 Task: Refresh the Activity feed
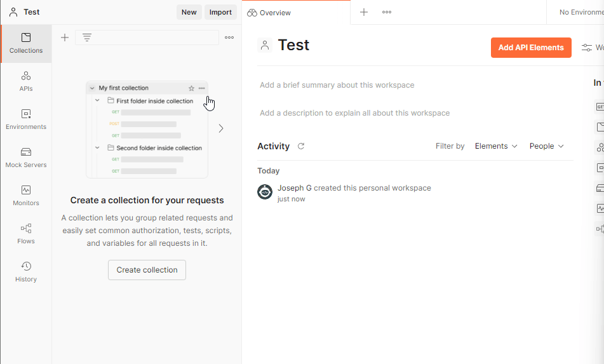tap(301, 146)
